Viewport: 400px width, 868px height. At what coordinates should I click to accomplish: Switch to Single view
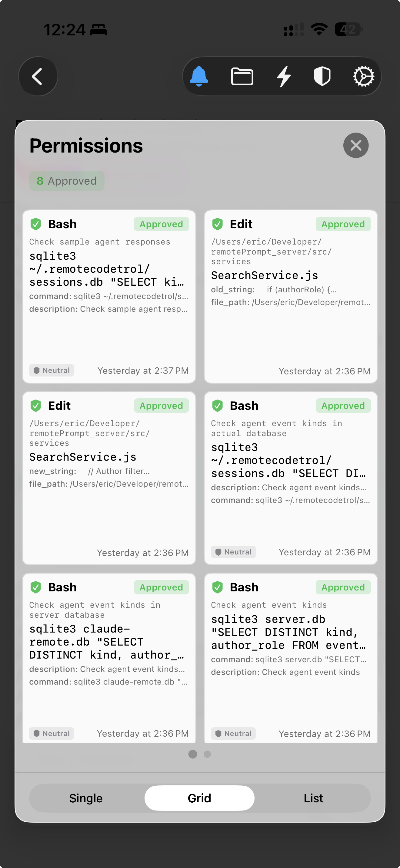(x=86, y=798)
